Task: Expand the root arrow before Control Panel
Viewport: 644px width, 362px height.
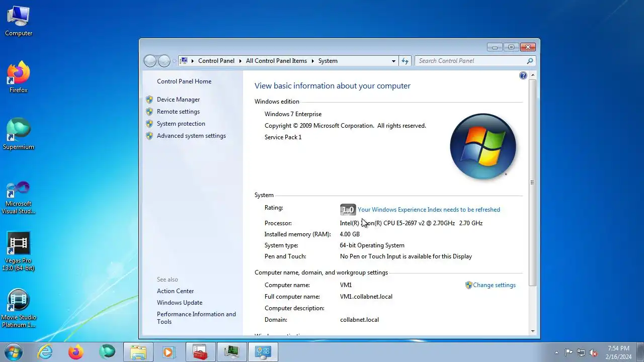Action: 192,61
